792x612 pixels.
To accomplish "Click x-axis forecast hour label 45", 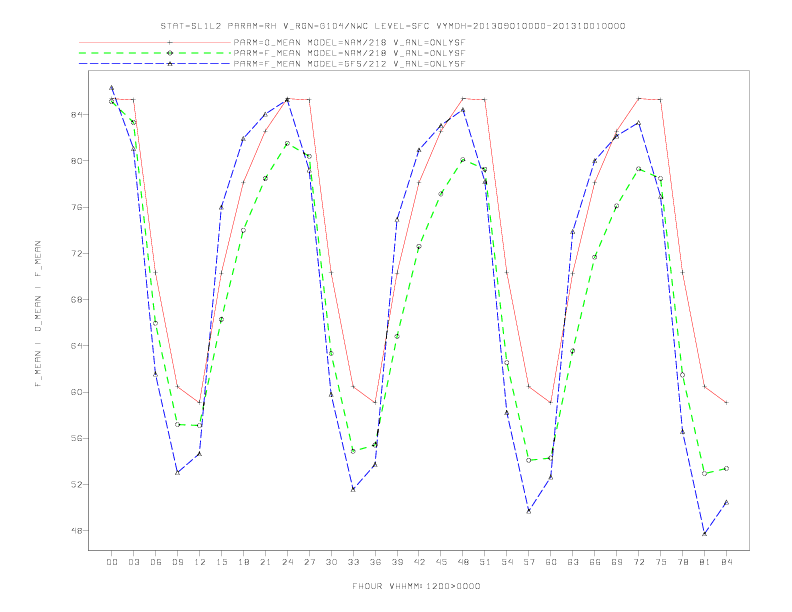I will [x=441, y=562].
